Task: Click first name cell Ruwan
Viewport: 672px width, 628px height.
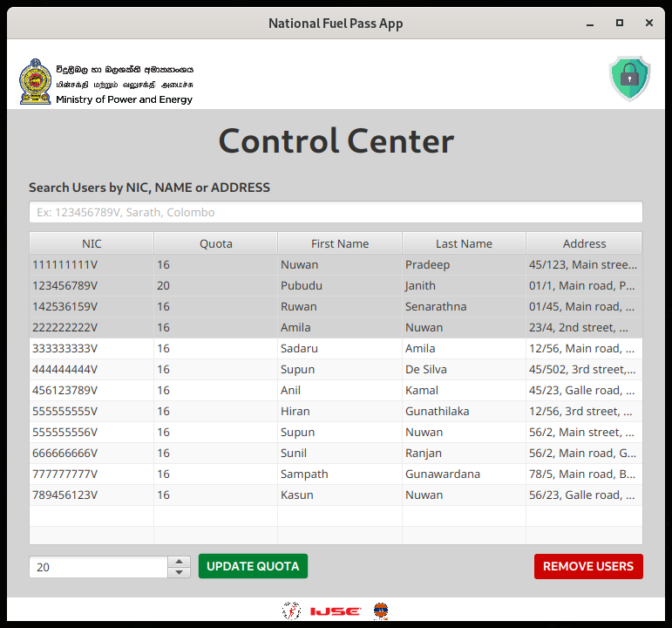Action: [340, 307]
